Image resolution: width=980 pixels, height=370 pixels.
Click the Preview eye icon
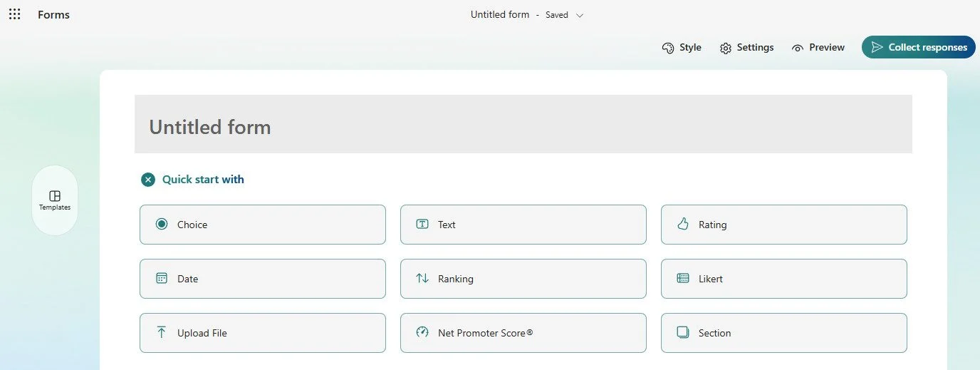pos(798,48)
